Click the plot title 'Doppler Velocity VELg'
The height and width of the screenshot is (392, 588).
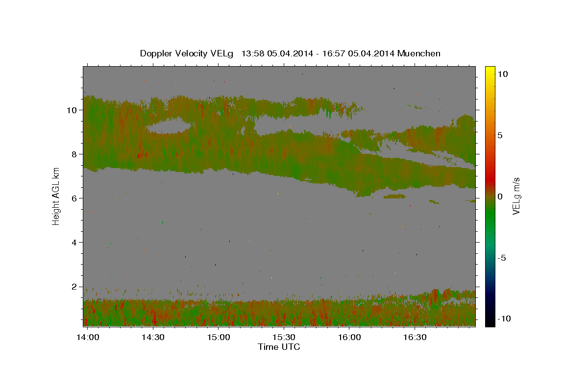(x=187, y=53)
